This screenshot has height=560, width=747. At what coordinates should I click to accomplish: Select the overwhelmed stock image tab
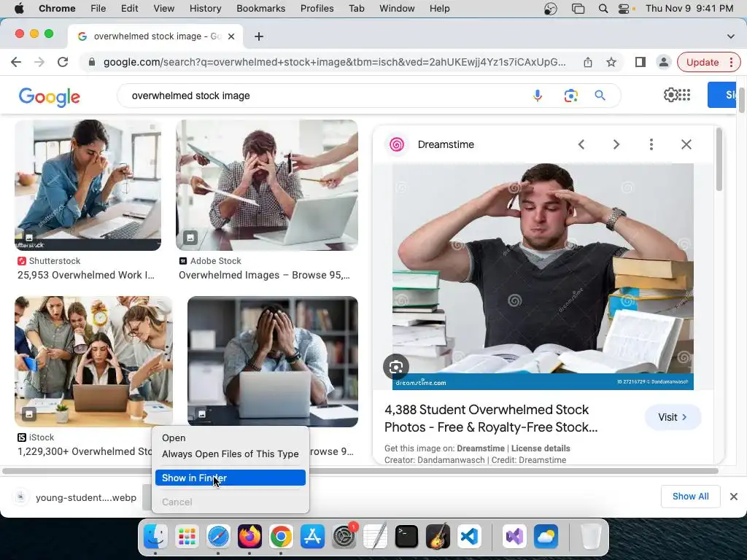pos(155,36)
